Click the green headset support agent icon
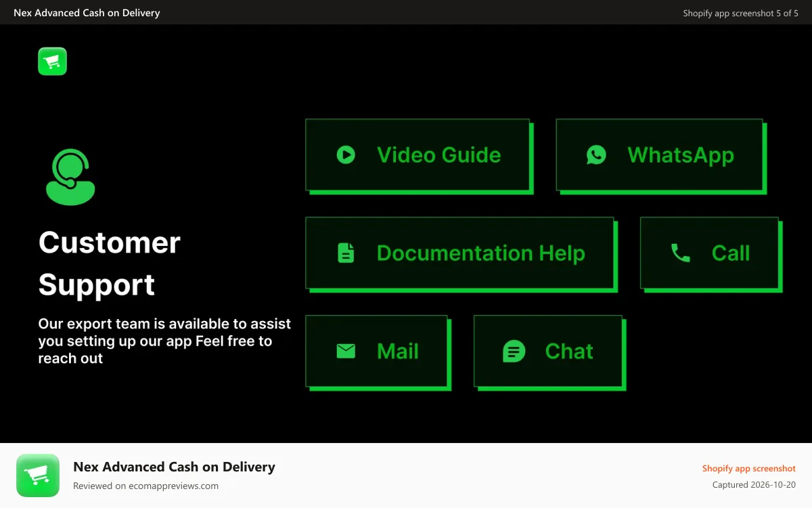Screen dimensions: 812x508 tap(70, 177)
